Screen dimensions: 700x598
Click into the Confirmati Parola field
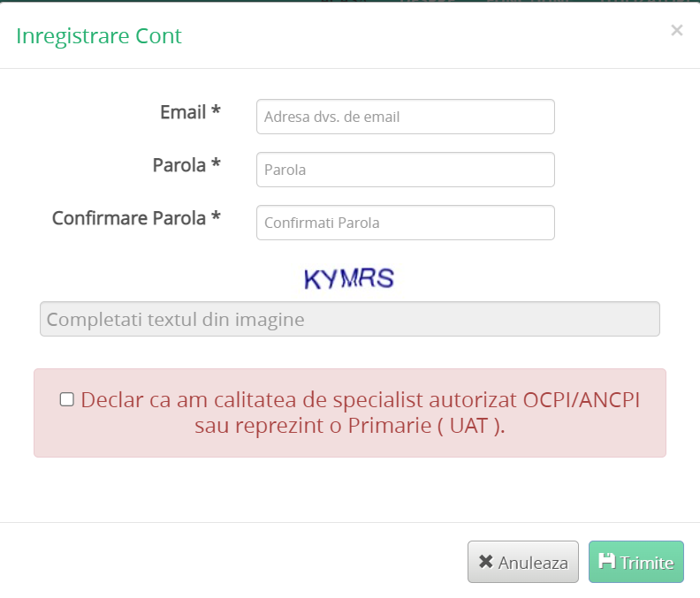coord(405,223)
